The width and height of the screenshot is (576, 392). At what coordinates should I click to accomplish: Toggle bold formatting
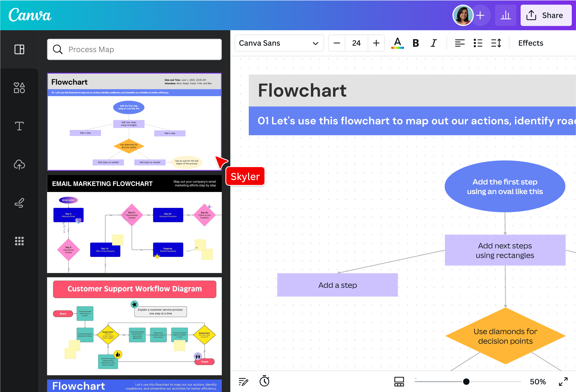415,43
